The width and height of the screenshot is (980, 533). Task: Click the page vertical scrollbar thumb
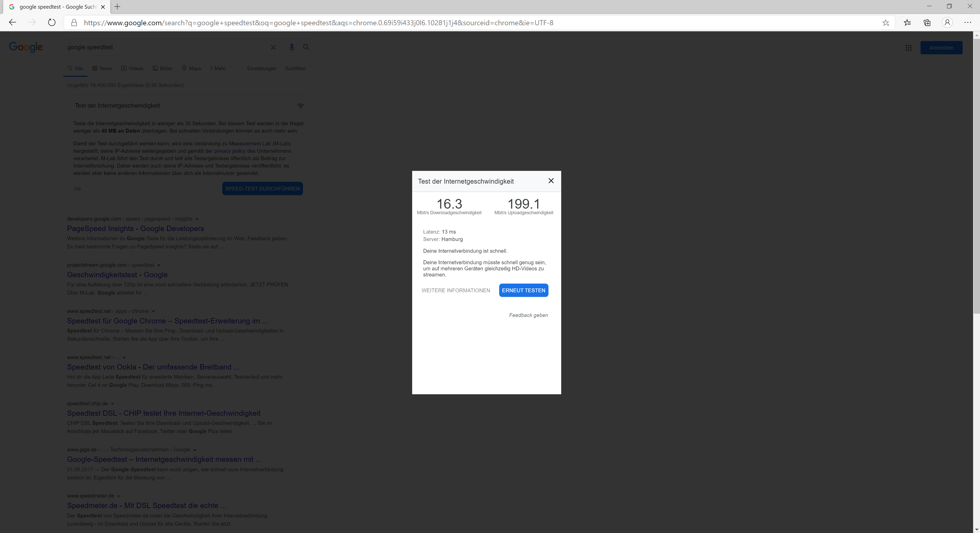pyautogui.click(x=977, y=176)
